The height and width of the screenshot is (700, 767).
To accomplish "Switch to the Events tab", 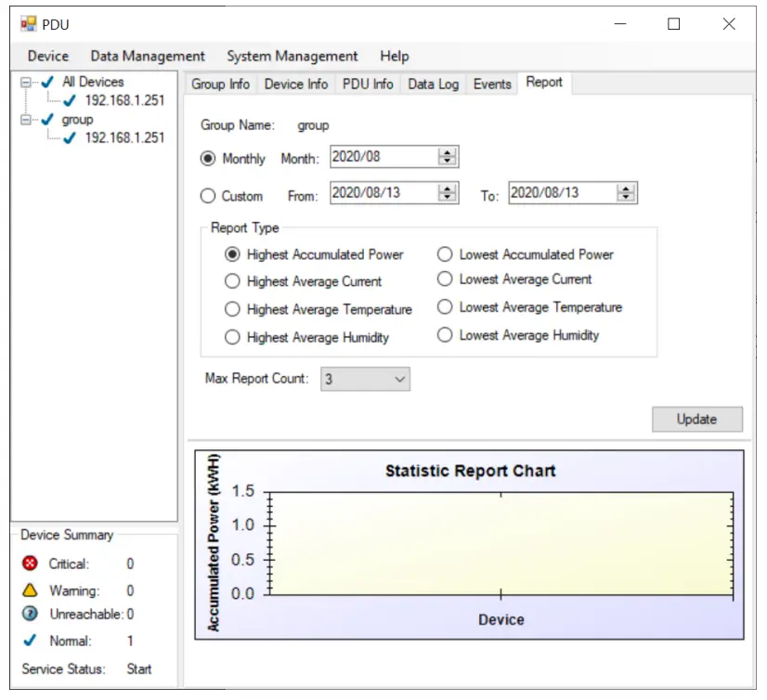I will [492, 84].
